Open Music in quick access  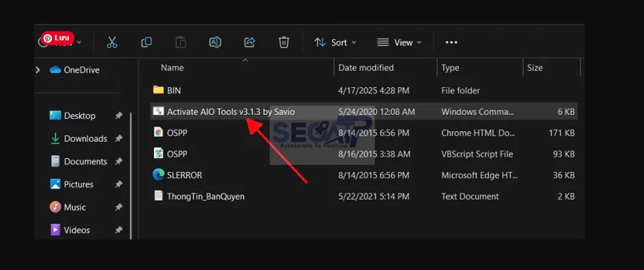(68, 207)
